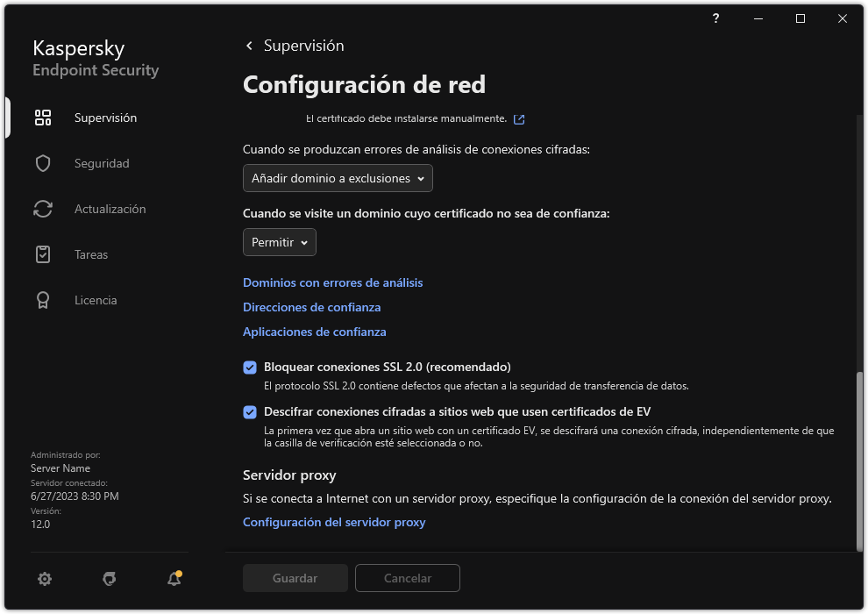Open Aplicaciones de confianza
The image size is (868, 614).
[x=314, y=332]
